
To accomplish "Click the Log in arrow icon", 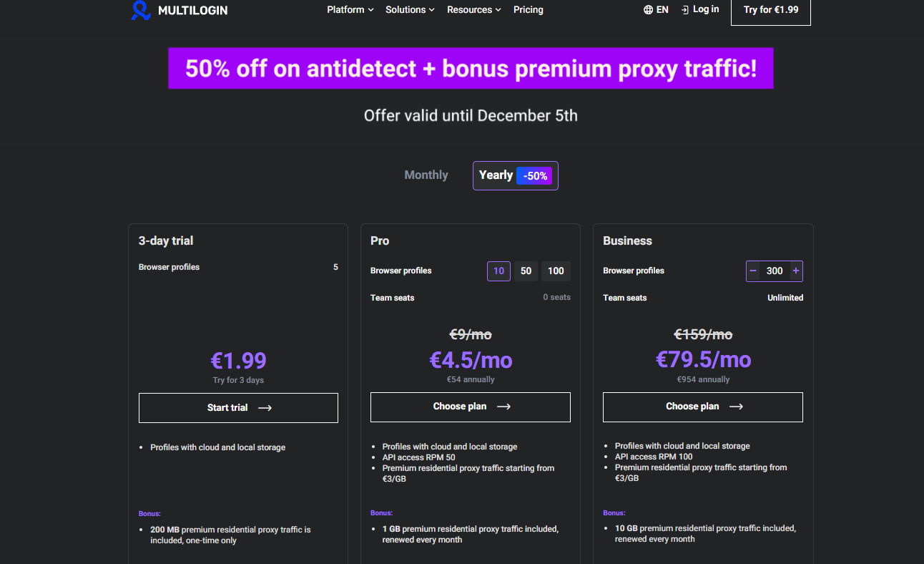I will tap(685, 10).
